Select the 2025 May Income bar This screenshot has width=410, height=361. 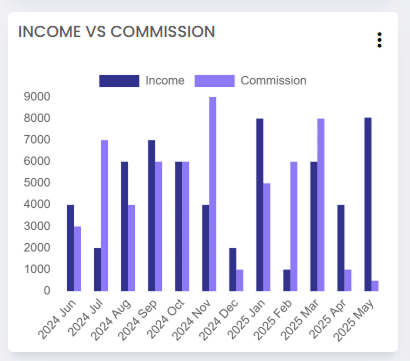[368, 204]
